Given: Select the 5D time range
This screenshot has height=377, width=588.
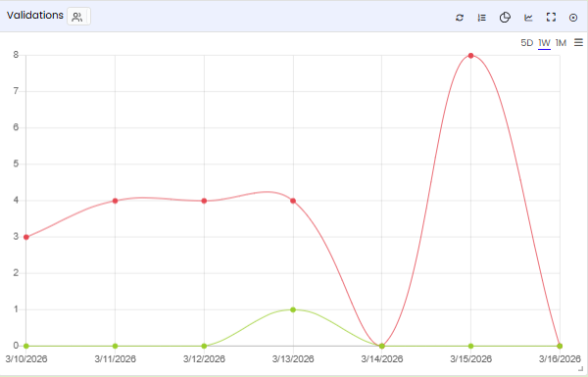Looking at the screenshot, I should click(x=526, y=43).
